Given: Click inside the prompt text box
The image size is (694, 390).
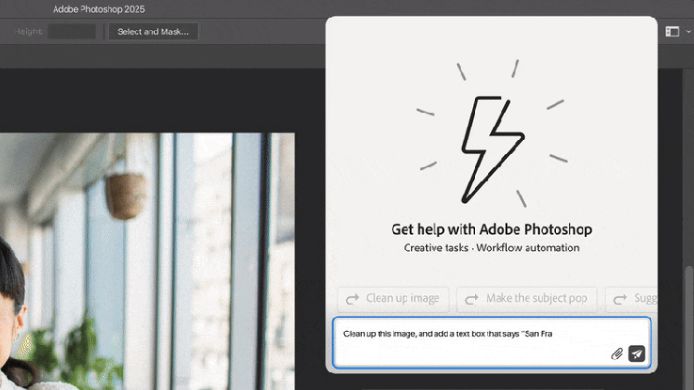Looking at the screenshot, I should [x=492, y=342].
